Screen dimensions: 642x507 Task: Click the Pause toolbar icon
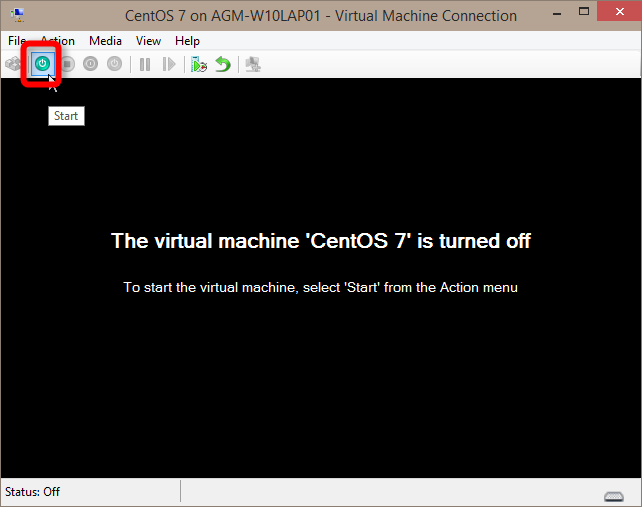tap(145, 64)
